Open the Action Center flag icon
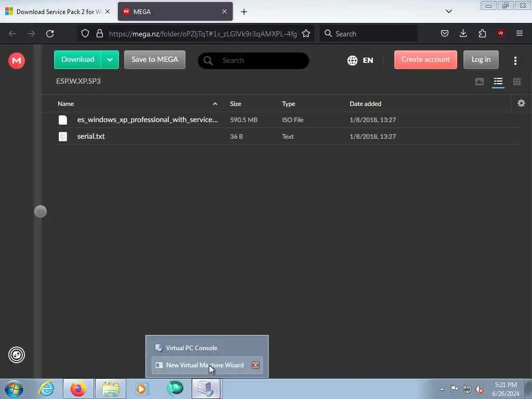The height and width of the screenshot is (399, 532). point(454,389)
